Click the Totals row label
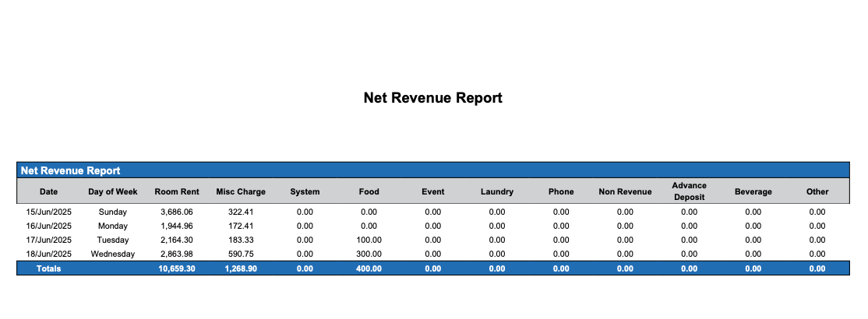Viewport: 868px width, 319px height. pyautogui.click(x=48, y=268)
